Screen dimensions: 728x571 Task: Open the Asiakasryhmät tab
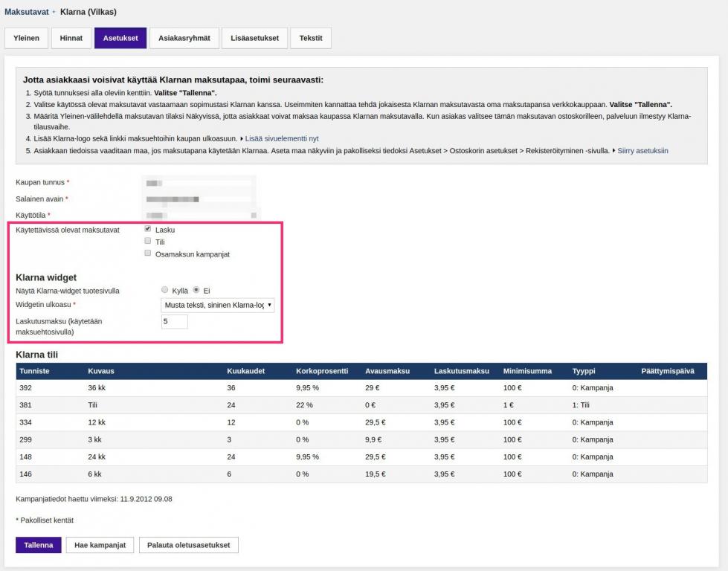[184, 38]
